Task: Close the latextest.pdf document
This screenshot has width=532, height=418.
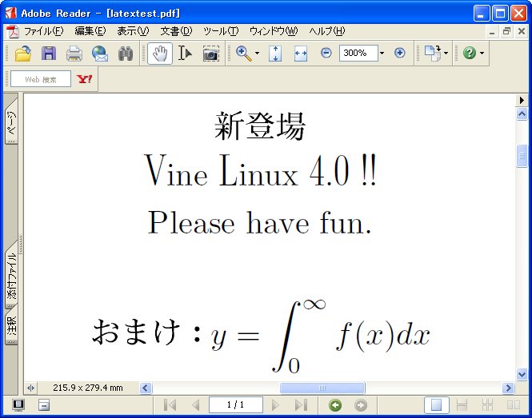Action: pos(522,31)
